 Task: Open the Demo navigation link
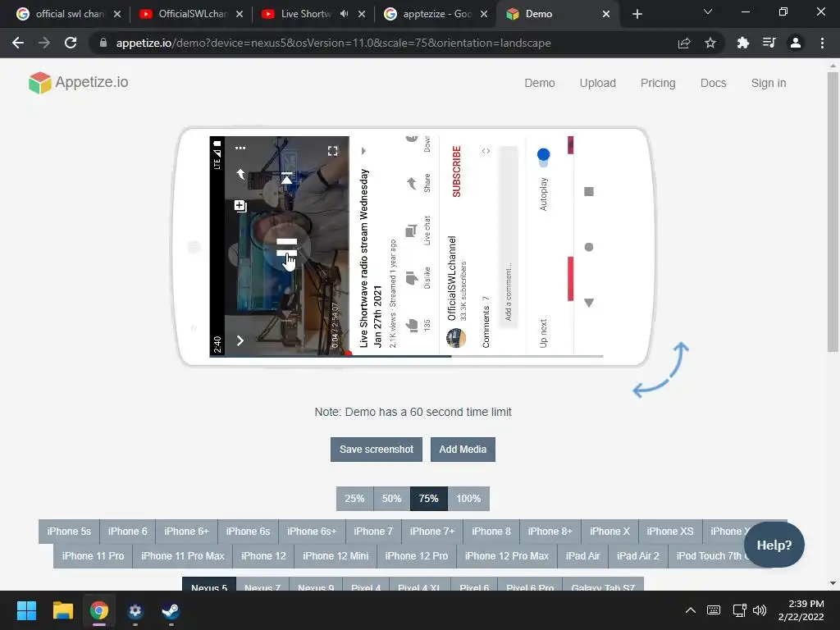[540, 83]
